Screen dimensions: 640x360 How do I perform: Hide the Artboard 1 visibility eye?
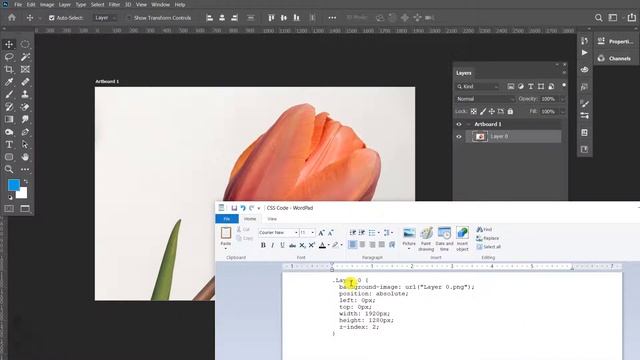click(459, 124)
